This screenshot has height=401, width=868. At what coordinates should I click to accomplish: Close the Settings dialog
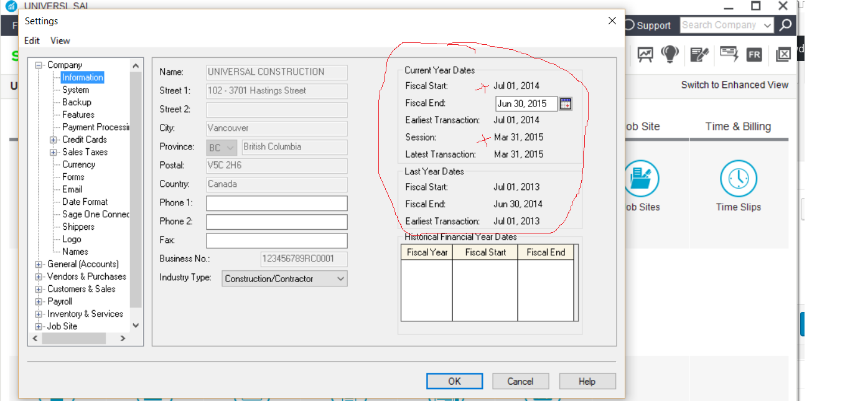pos(612,21)
